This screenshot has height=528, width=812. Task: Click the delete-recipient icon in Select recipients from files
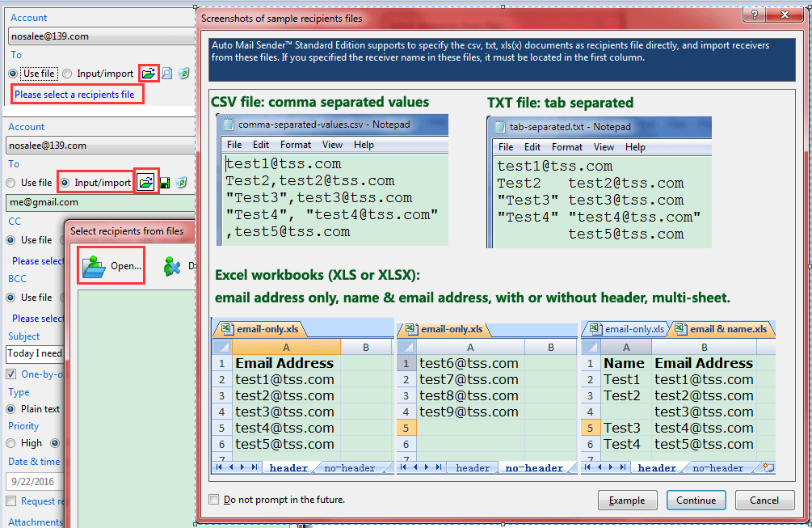click(x=172, y=266)
